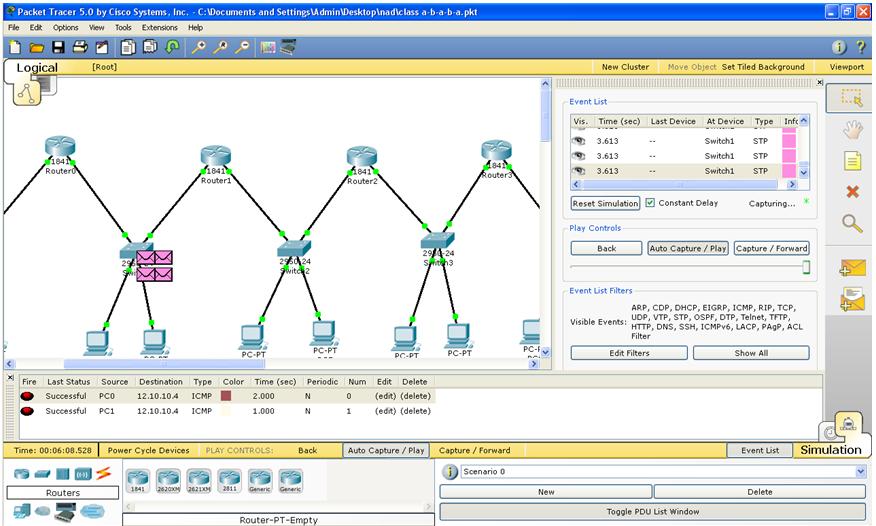
Task: Open the View menu
Action: pyautogui.click(x=97, y=27)
